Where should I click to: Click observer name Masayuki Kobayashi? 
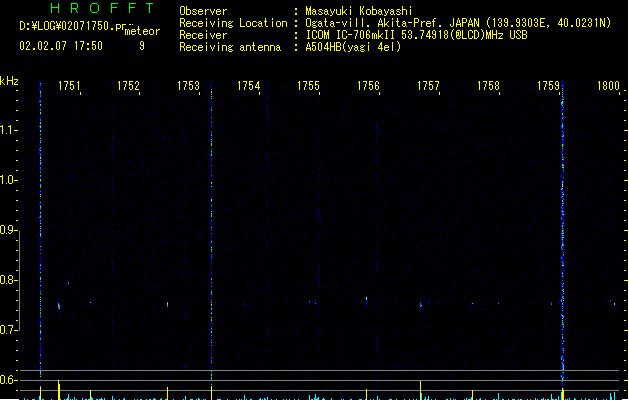(x=359, y=11)
